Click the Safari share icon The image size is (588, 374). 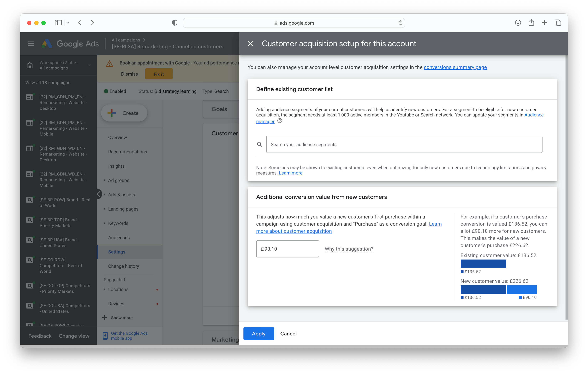pos(531,23)
